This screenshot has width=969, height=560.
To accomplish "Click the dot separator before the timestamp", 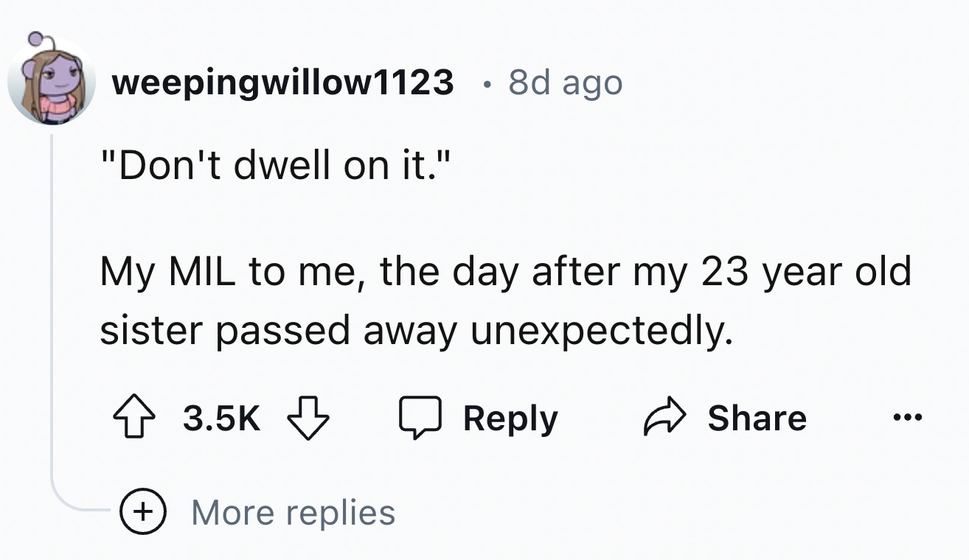I will (484, 83).
